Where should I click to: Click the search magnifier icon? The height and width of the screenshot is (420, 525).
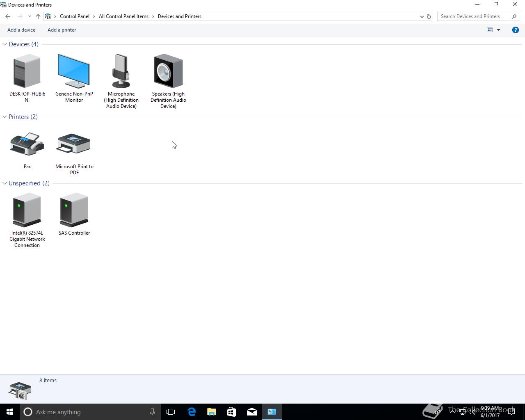(514, 16)
